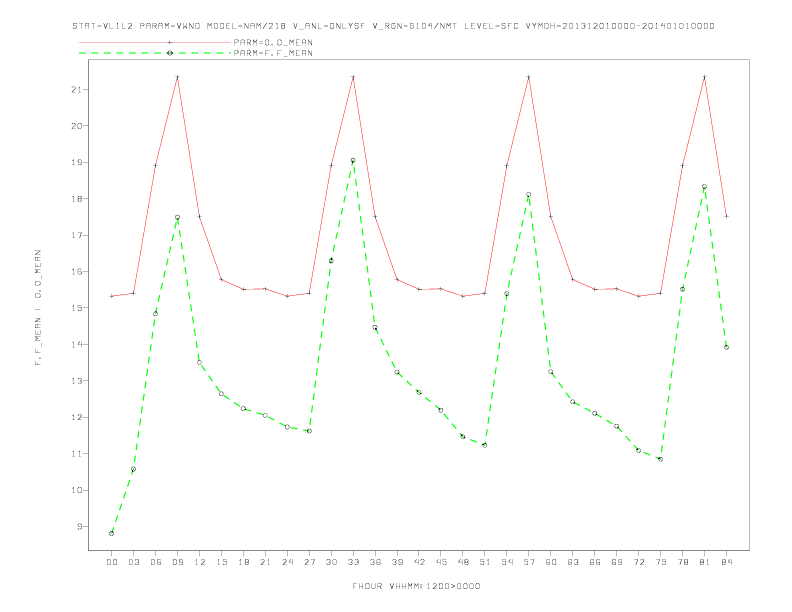Click the chart title line starting STAT=VL1L2
The width and height of the screenshot is (792, 612).
[x=393, y=26]
